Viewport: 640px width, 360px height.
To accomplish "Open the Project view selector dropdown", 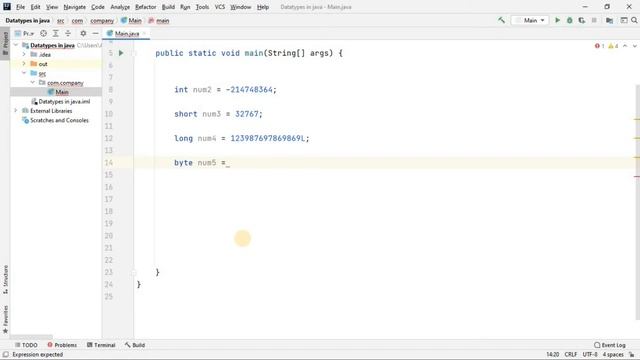I will coord(24,33).
